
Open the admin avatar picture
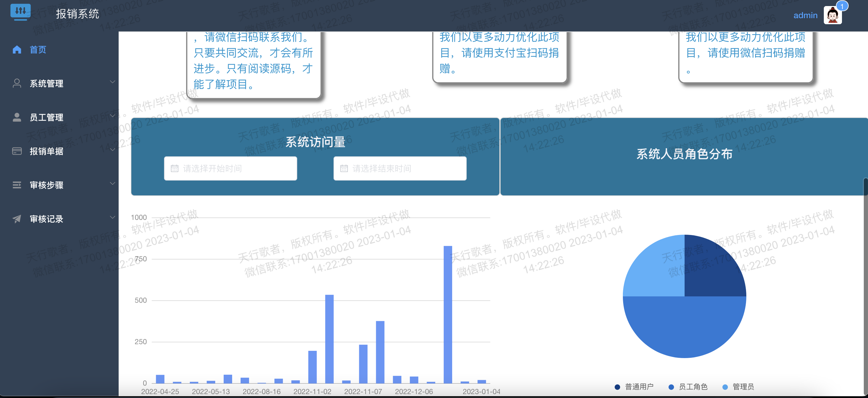click(832, 15)
